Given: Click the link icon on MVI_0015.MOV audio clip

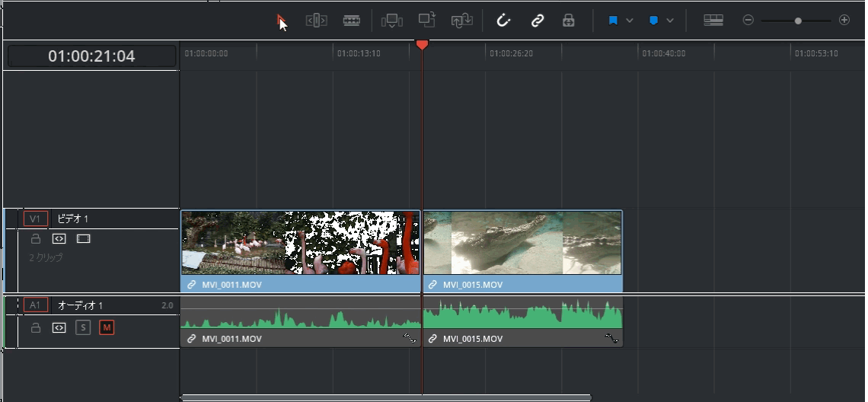Looking at the screenshot, I should pyautogui.click(x=433, y=338).
